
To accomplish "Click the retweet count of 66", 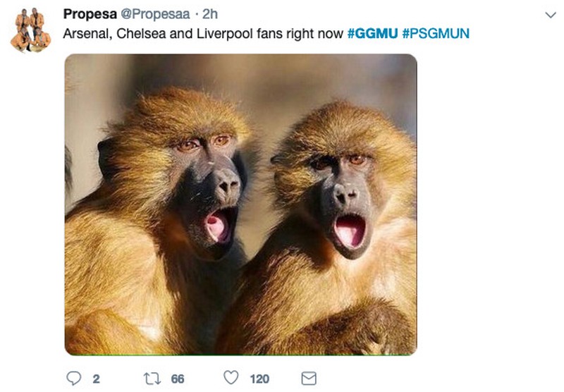I will pos(178,379).
